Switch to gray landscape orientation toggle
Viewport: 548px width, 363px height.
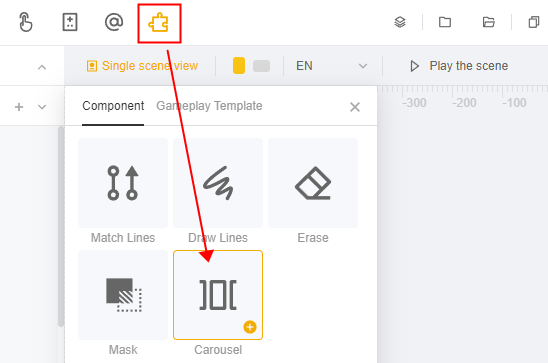(x=261, y=66)
